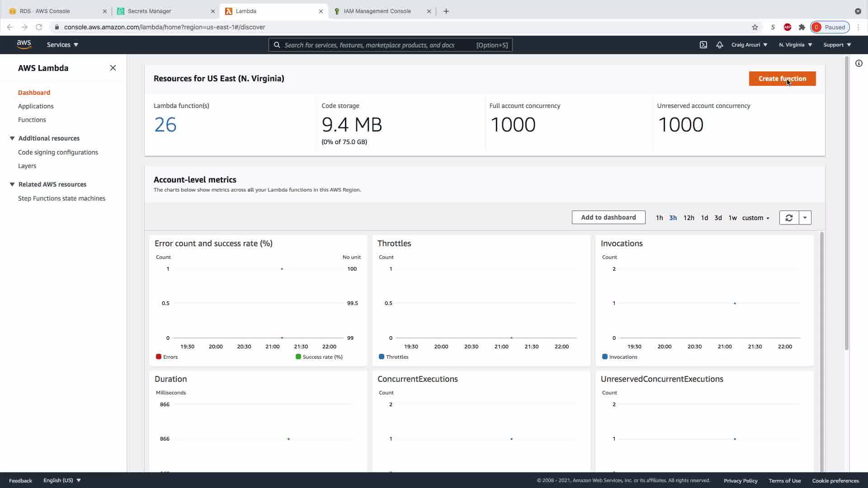Bookmark this page with the star icon
868x488 pixels.
755,27
